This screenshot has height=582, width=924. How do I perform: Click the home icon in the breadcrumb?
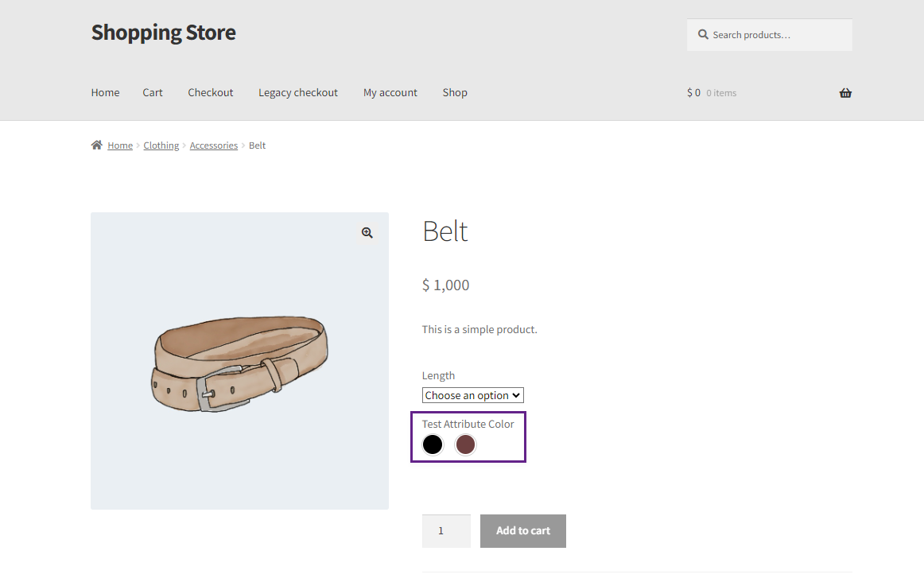pos(97,145)
